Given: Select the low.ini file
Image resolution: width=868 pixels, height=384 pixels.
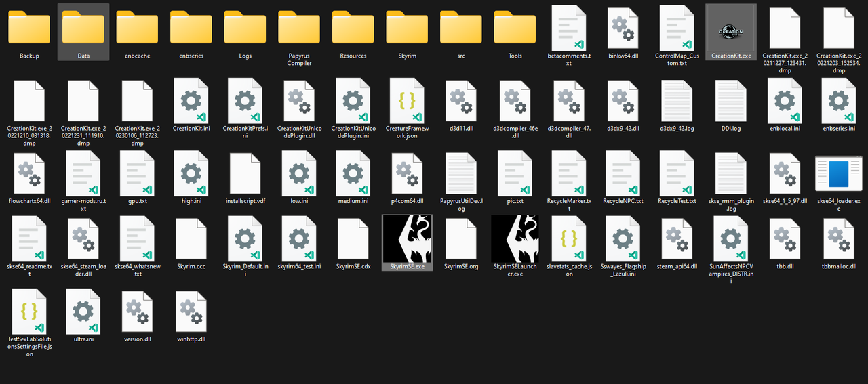Looking at the screenshot, I should coord(299,173).
